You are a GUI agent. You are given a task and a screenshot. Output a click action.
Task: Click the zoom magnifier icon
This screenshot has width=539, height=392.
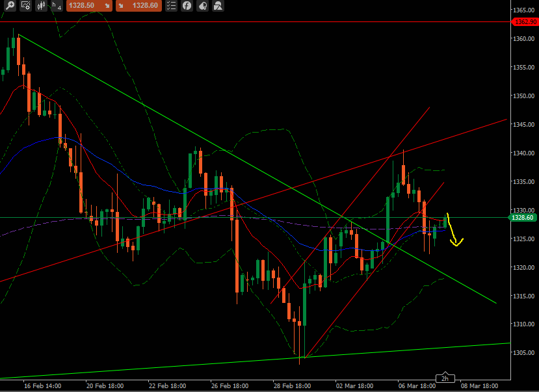click(10, 5)
